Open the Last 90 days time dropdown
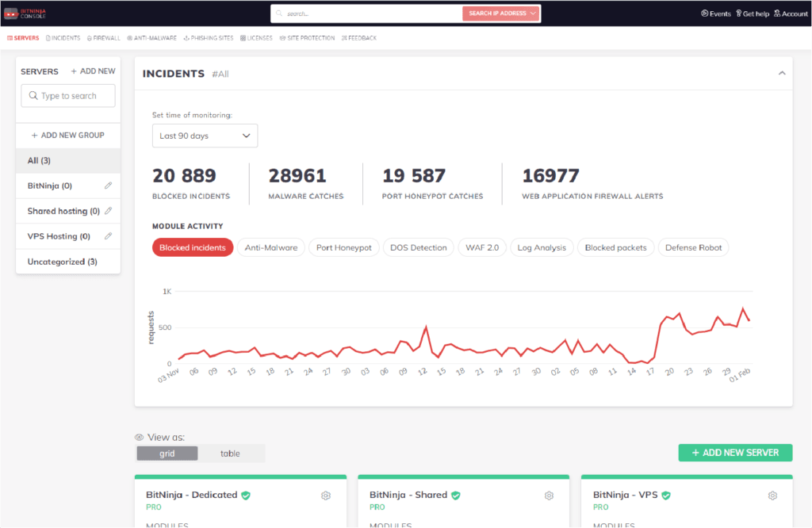812x528 pixels. point(205,136)
